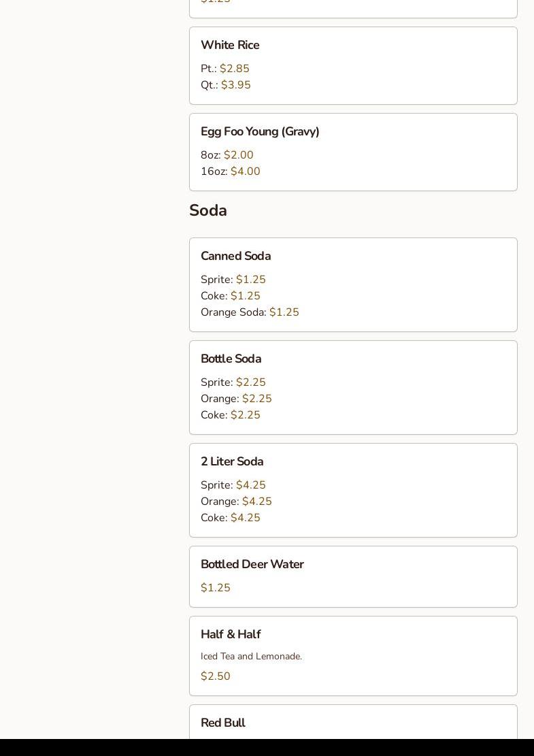Viewport: 534px width, 756px height.
Task: Select White Rice quart price $3.95
Action: (x=235, y=85)
